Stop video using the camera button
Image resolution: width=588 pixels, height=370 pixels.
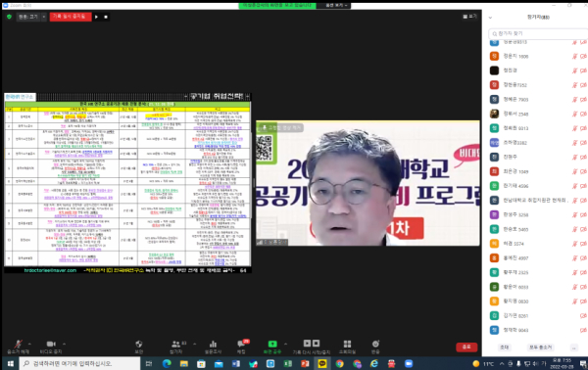point(51,347)
